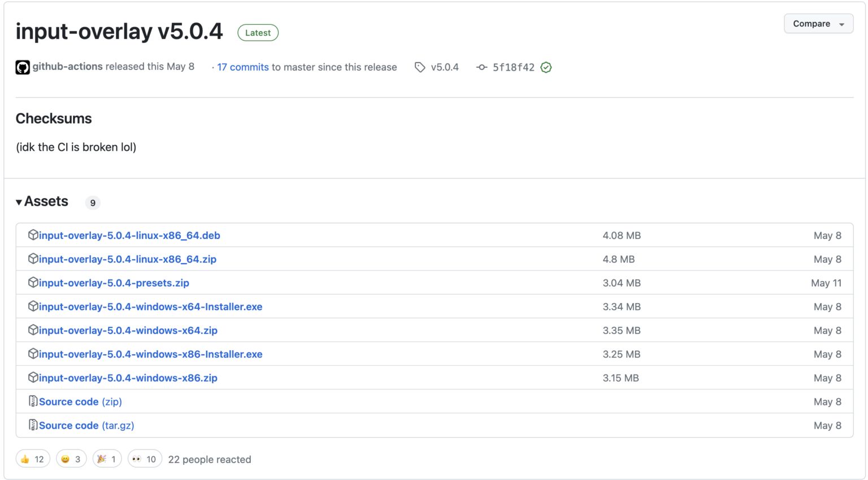
Task: Click the commit icon next to 5f18f42
Action: tap(481, 67)
